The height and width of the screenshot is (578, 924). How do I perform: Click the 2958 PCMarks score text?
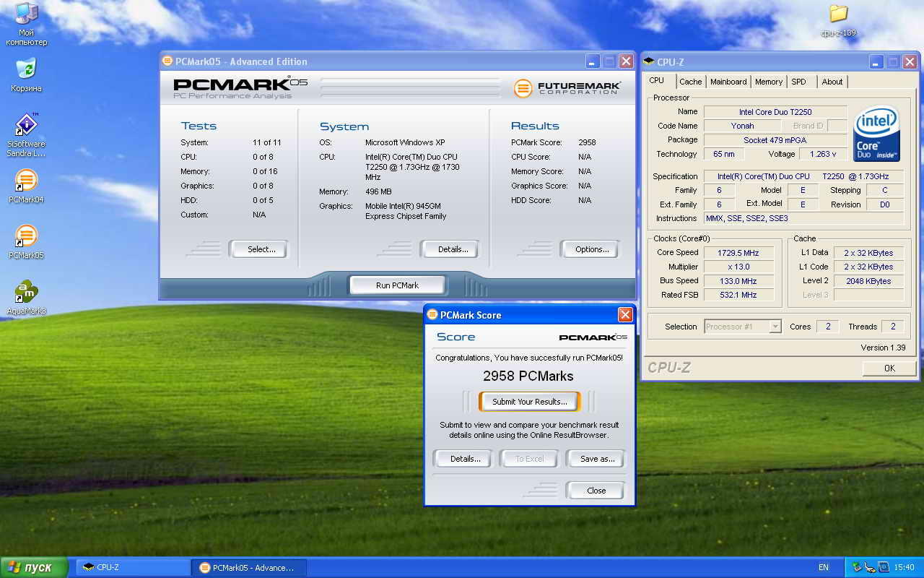(528, 376)
